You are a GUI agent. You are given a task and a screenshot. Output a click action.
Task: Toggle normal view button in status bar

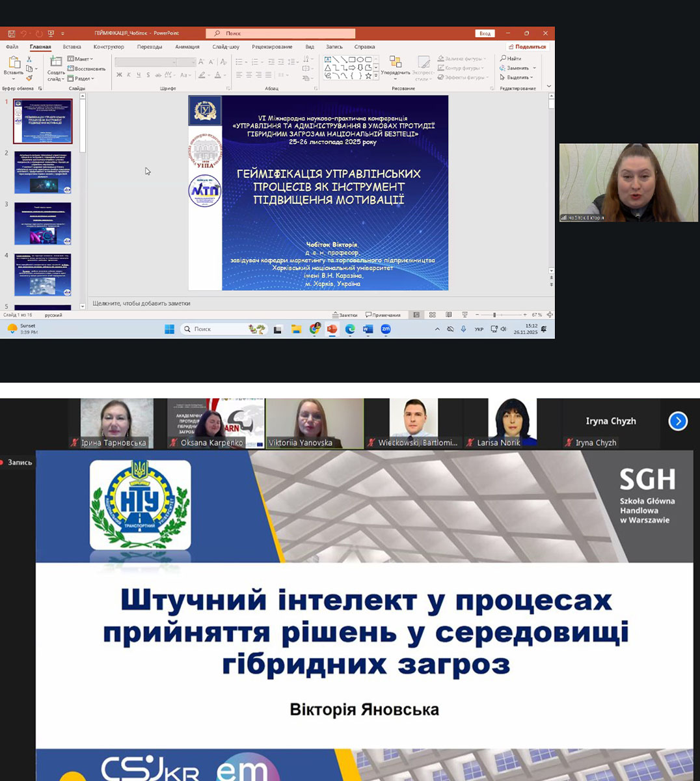416,315
